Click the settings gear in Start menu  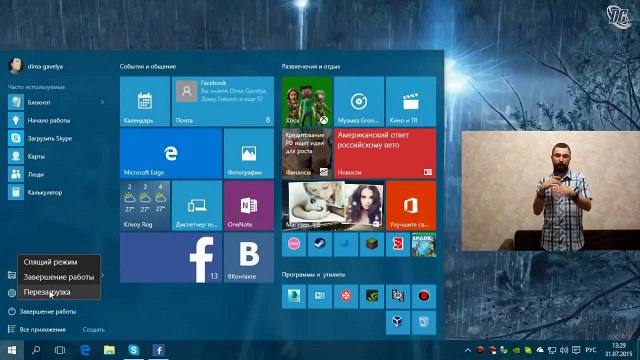tap(12, 293)
